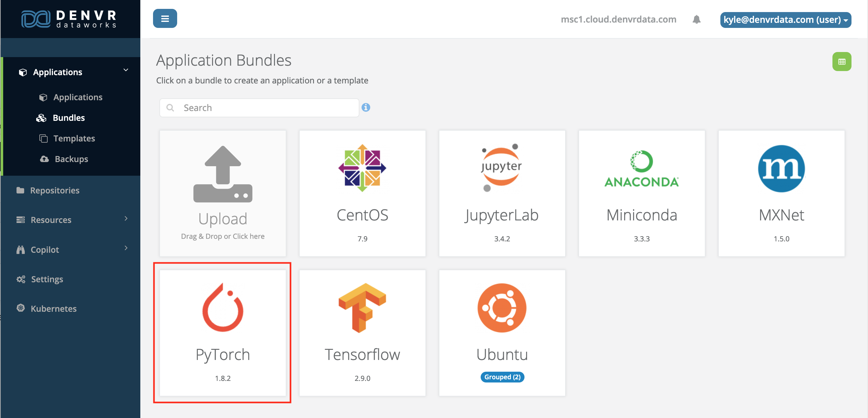Click the Ubuntu bundle title
This screenshot has width=868, height=418.
tap(502, 355)
